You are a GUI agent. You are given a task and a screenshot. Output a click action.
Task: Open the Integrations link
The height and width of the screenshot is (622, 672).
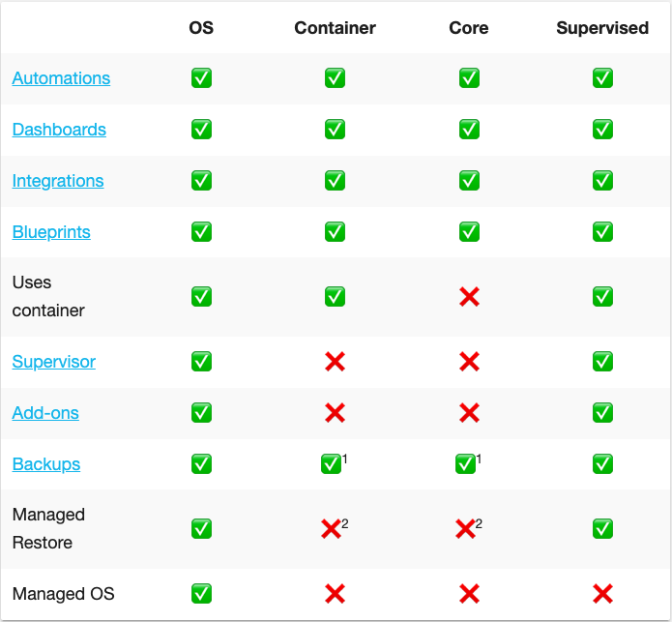tap(58, 181)
